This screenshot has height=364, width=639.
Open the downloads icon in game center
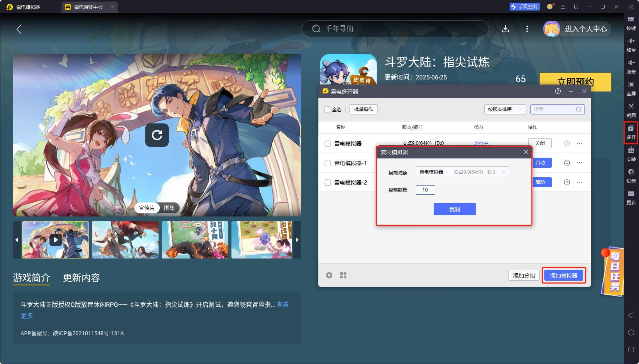(x=505, y=29)
